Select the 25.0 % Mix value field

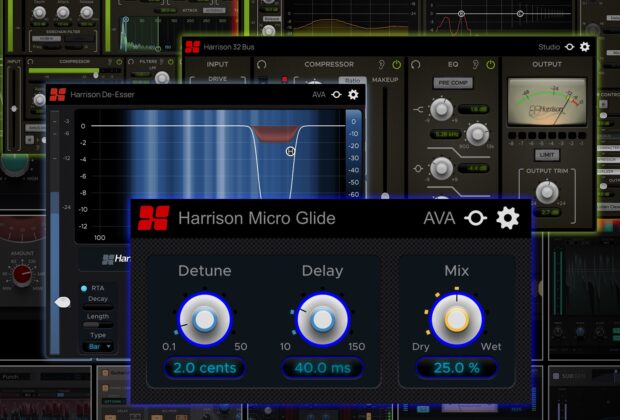pos(457,368)
